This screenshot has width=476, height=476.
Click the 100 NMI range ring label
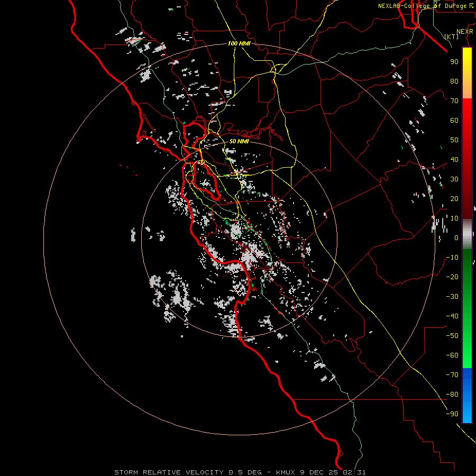tap(239, 43)
